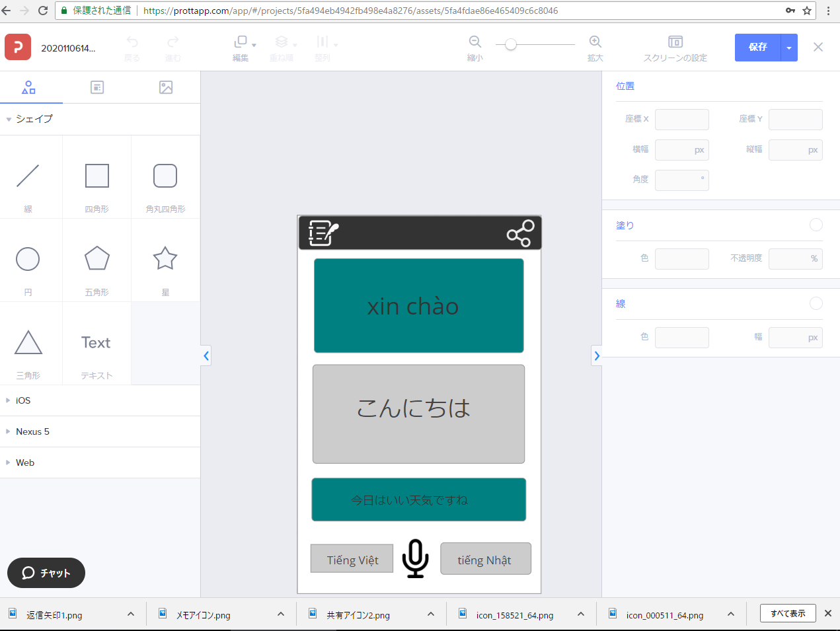This screenshot has height=631, width=840.
Task: Zoom out with the 縮小 magnifier
Action: [475, 42]
